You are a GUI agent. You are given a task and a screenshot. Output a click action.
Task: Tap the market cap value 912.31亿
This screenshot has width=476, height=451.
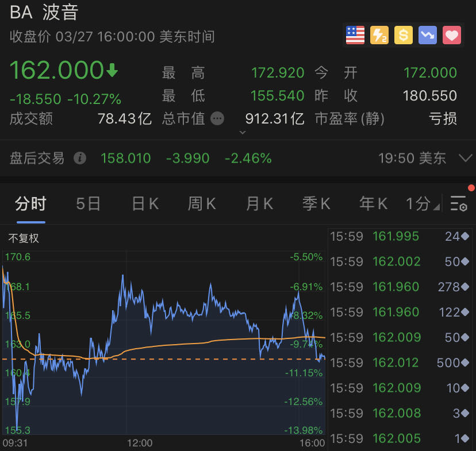pyautogui.click(x=275, y=118)
